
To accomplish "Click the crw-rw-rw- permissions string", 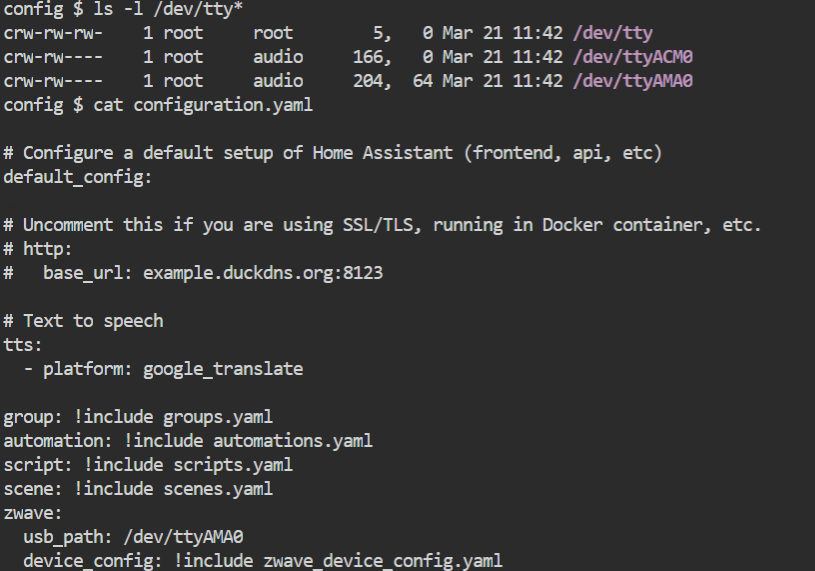I will [53, 33].
